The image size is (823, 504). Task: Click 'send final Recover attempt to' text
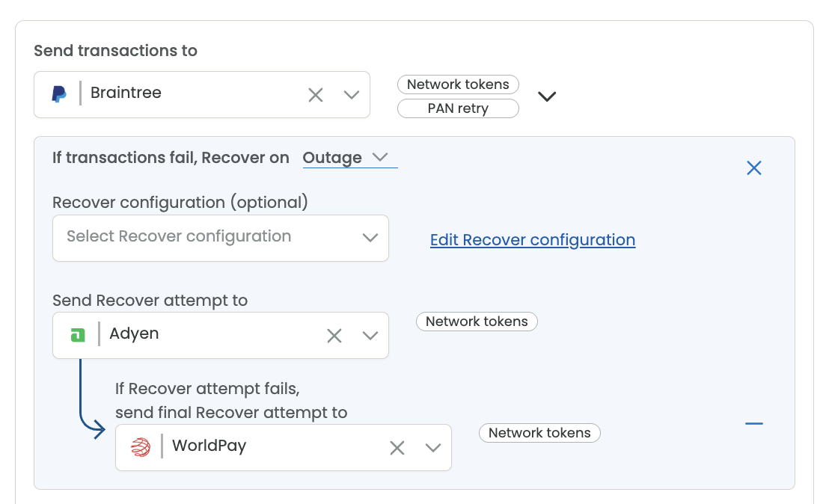231,413
